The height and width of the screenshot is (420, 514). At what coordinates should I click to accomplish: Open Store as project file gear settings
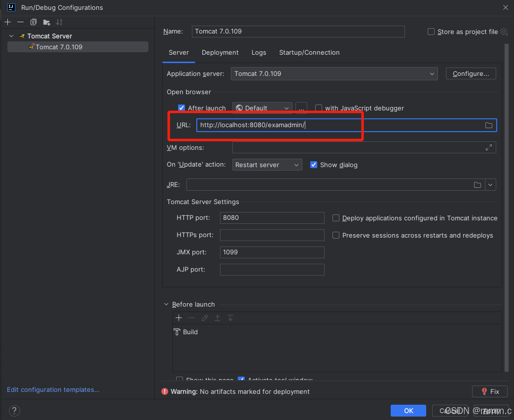click(x=504, y=32)
